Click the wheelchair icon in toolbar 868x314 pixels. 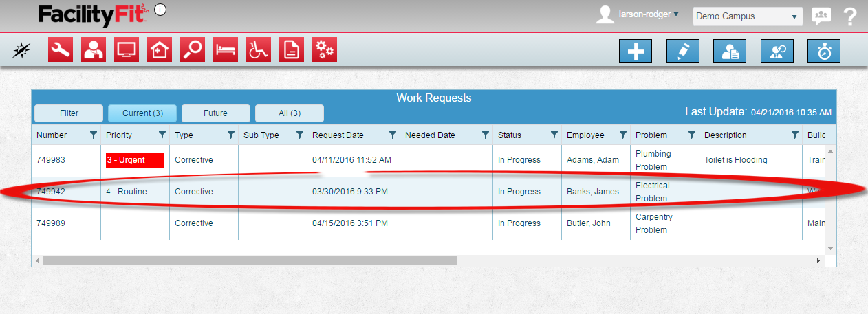[x=259, y=50]
